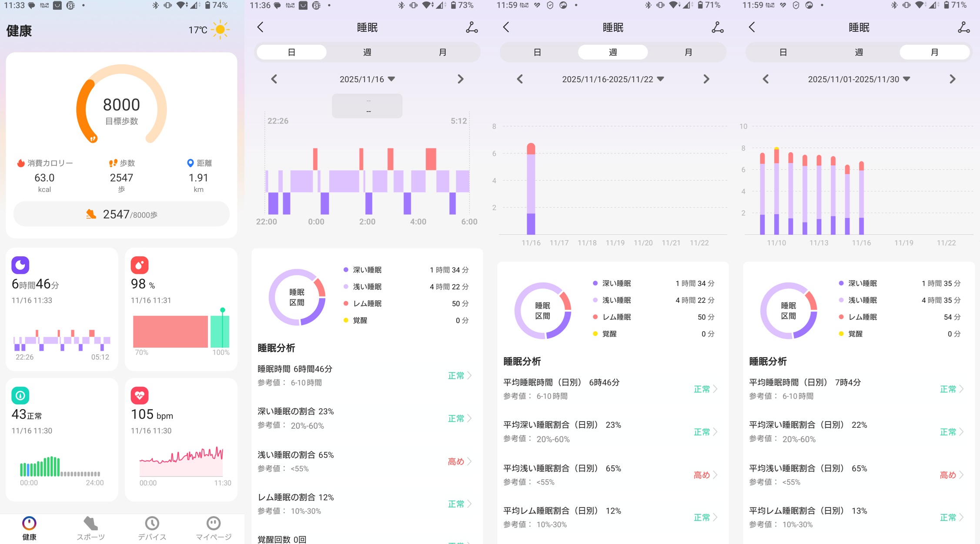Switch to the 健康 bottom tab

pyautogui.click(x=29, y=528)
